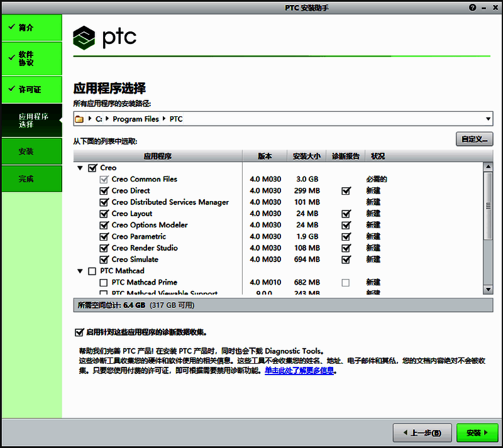The height and width of the screenshot is (448, 503).
Task: Toggle diagnostic report for Creo Simulate
Action: click(x=345, y=260)
